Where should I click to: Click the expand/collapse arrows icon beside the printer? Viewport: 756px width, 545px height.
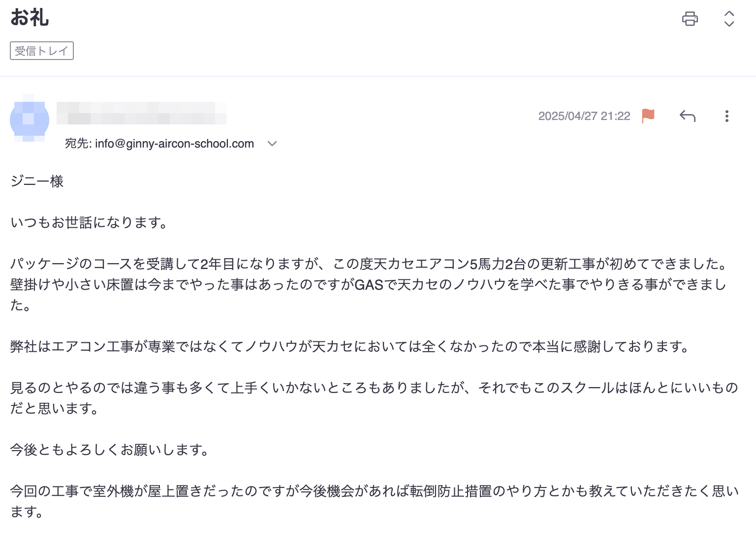tap(729, 19)
